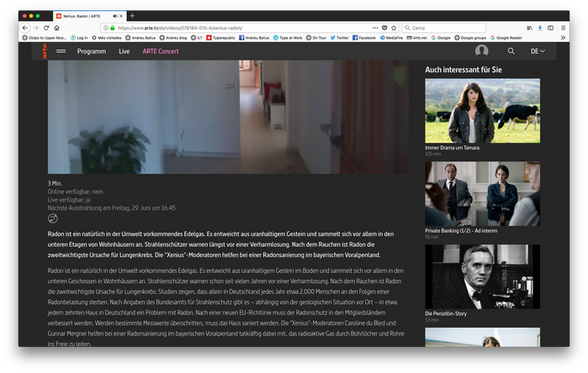Open the Google groups bookmark
Screen dimensions: 588x373
click(x=470, y=38)
